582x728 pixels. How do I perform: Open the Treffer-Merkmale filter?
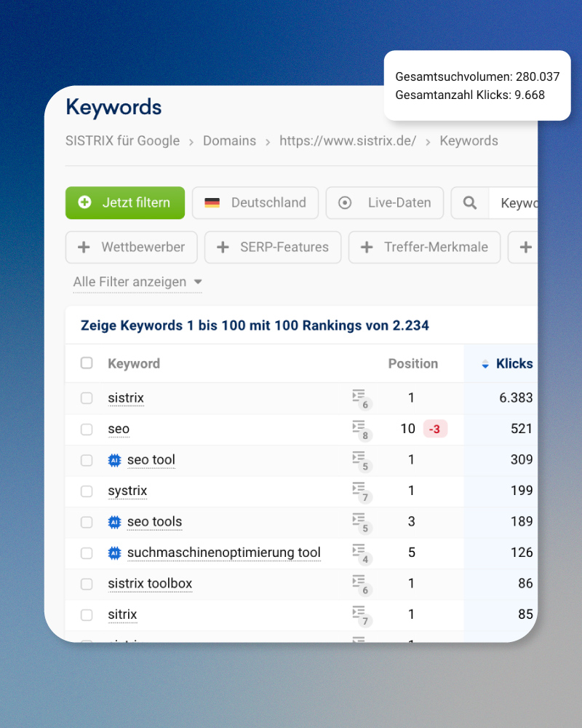click(x=424, y=248)
